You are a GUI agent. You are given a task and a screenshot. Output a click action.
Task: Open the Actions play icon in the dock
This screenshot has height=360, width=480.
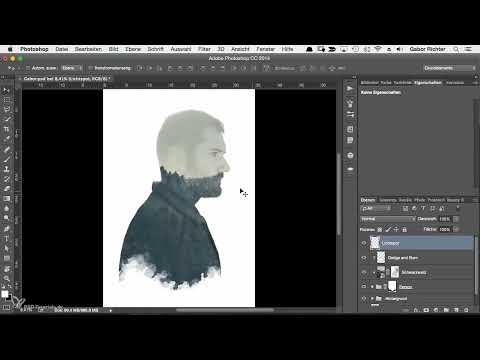click(x=350, y=89)
